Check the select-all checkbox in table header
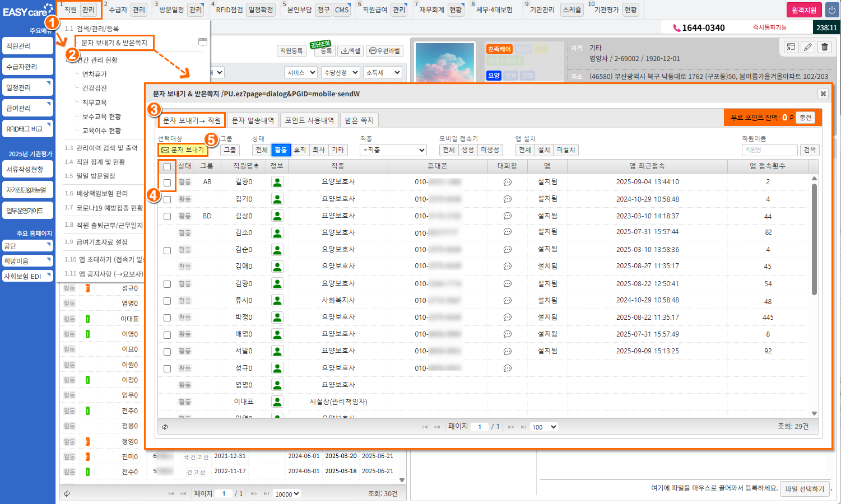Screen dimensions: 841x504 click(x=167, y=166)
